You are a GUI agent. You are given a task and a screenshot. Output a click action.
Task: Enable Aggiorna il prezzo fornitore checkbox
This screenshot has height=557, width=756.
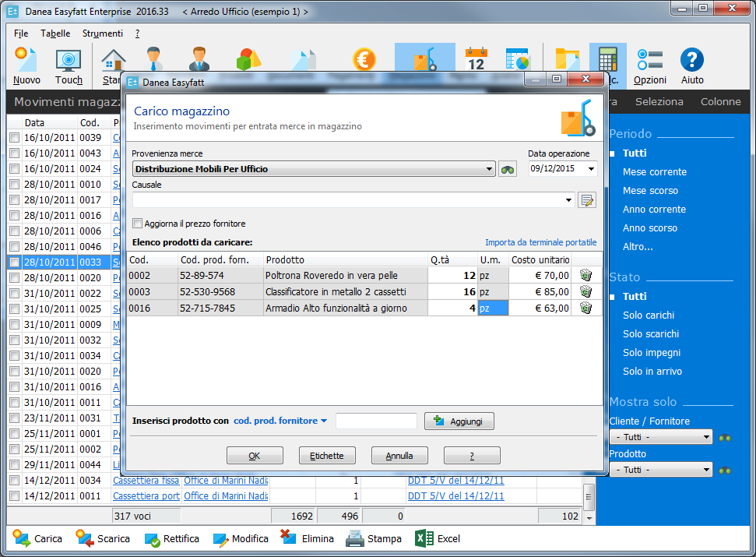[x=138, y=224]
